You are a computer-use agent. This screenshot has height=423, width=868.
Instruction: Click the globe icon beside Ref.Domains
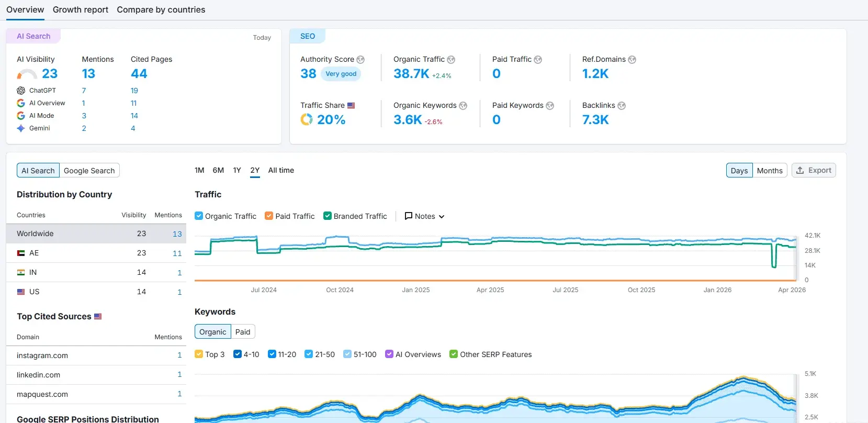click(x=632, y=60)
